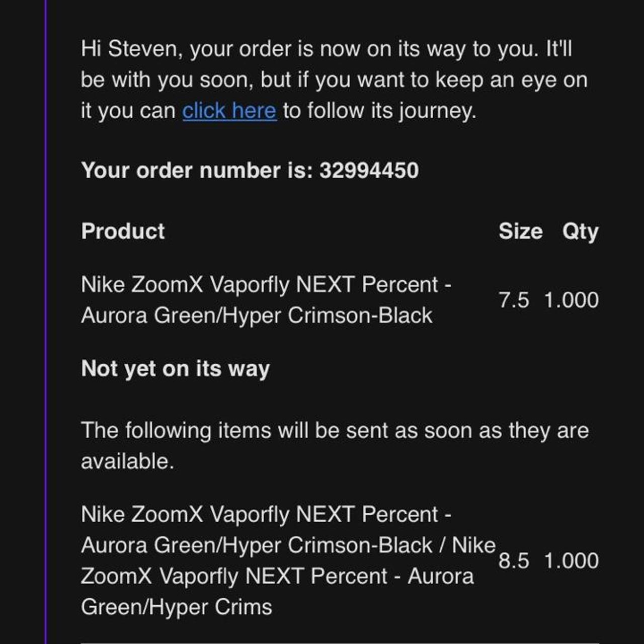Select the shipped Nike ZoomX Vaporfly product name
Viewport: 644px width, 644px height.
(x=266, y=300)
